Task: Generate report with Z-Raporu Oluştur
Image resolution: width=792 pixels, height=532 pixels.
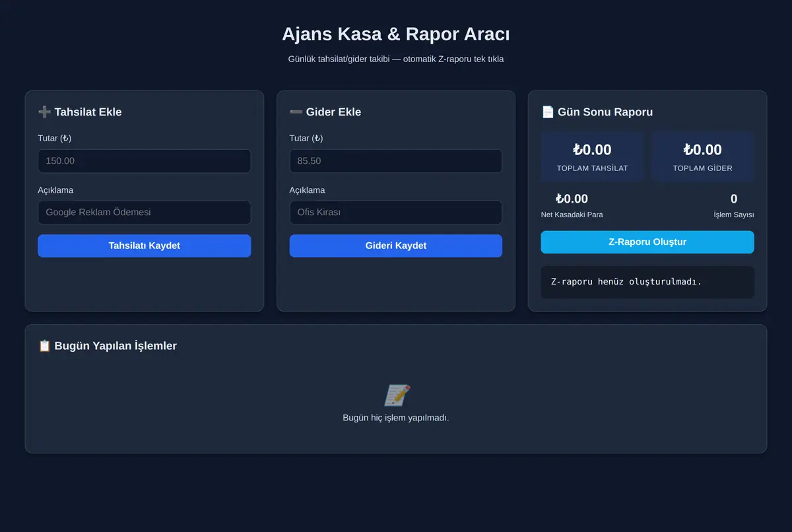Action: pyautogui.click(x=647, y=242)
